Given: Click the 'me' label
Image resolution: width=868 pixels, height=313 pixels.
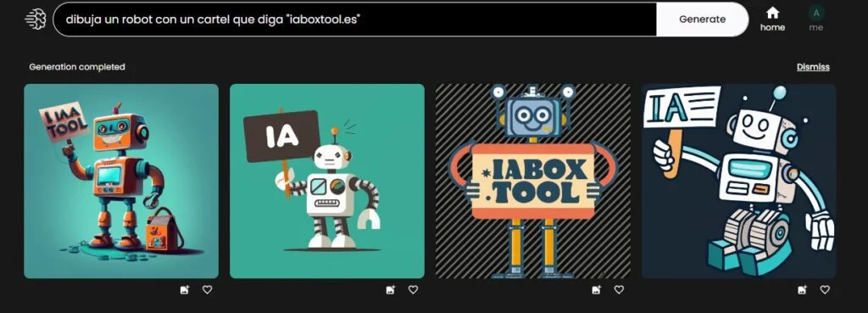Looking at the screenshot, I should [816, 28].
